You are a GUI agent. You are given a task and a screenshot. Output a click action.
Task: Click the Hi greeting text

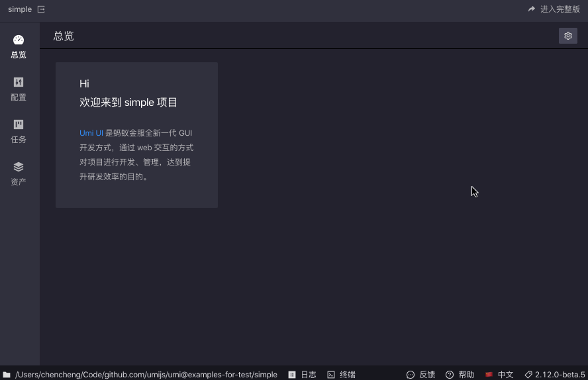click(x=84, y=83)
